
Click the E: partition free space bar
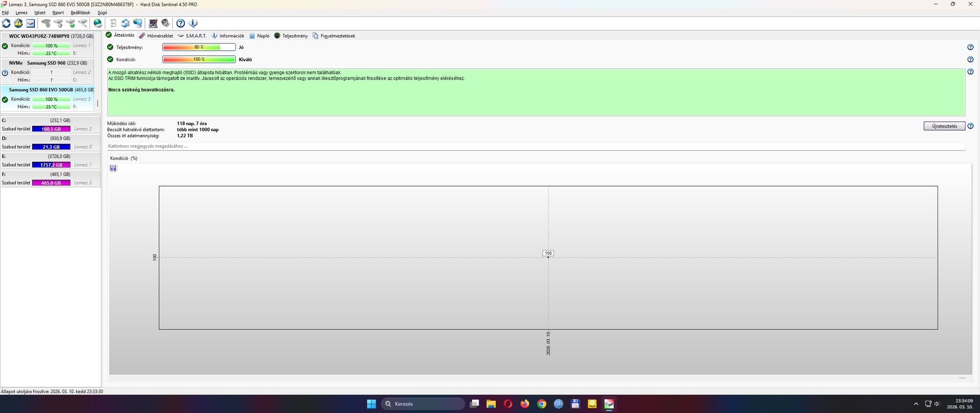[51, 165]
